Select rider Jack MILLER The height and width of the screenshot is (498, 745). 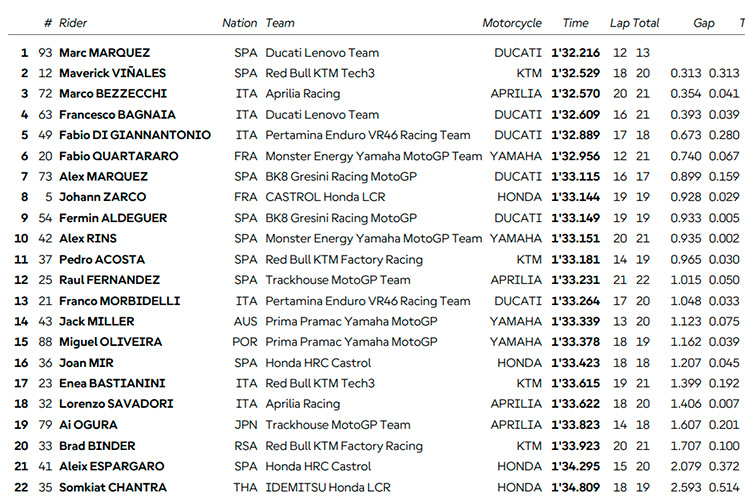pos(96,322)
